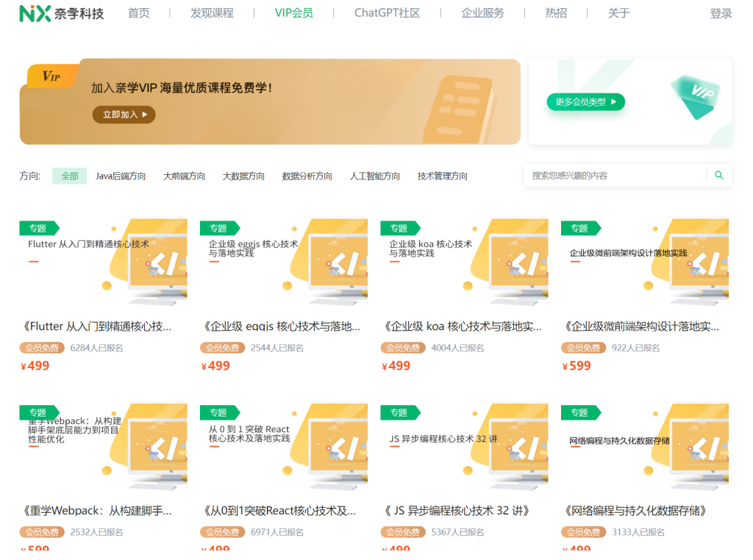
Task: Select the 人工智能方向 filter
Action: (x=375, y=176)
